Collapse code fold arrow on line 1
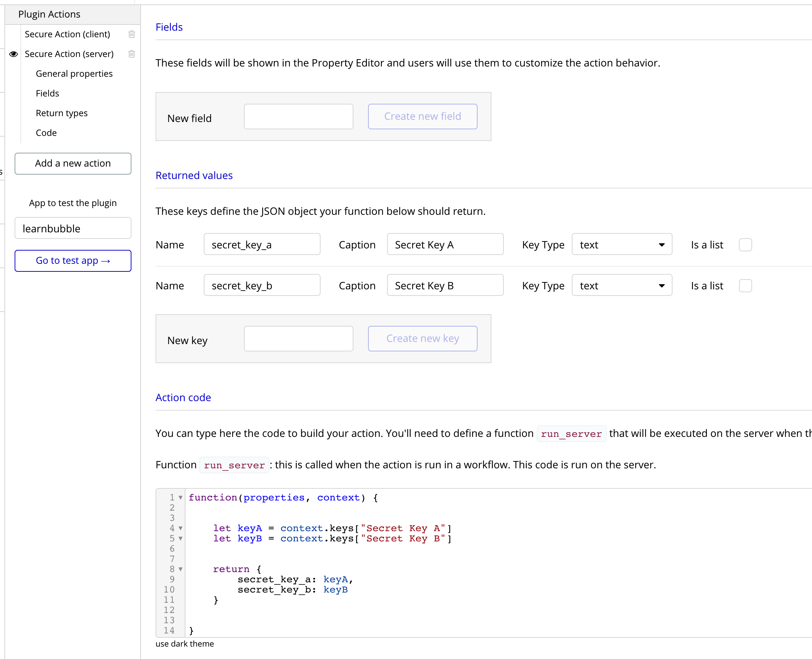 coord(181,498)
